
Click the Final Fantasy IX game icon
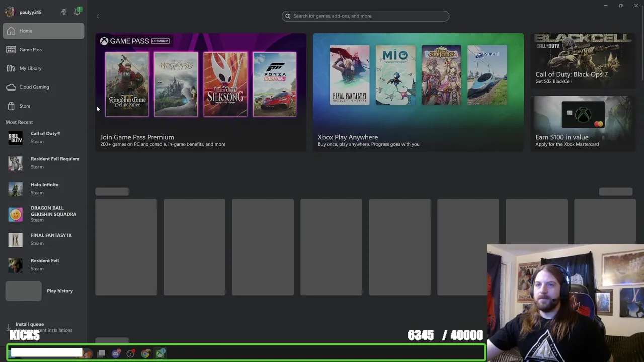point(15,240)
